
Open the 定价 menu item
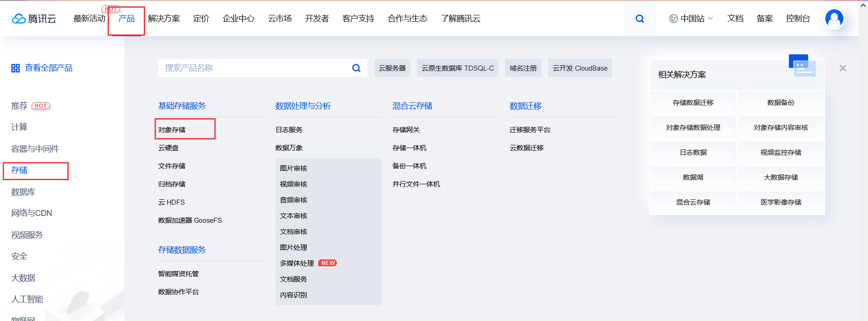[x=201, y=19]
